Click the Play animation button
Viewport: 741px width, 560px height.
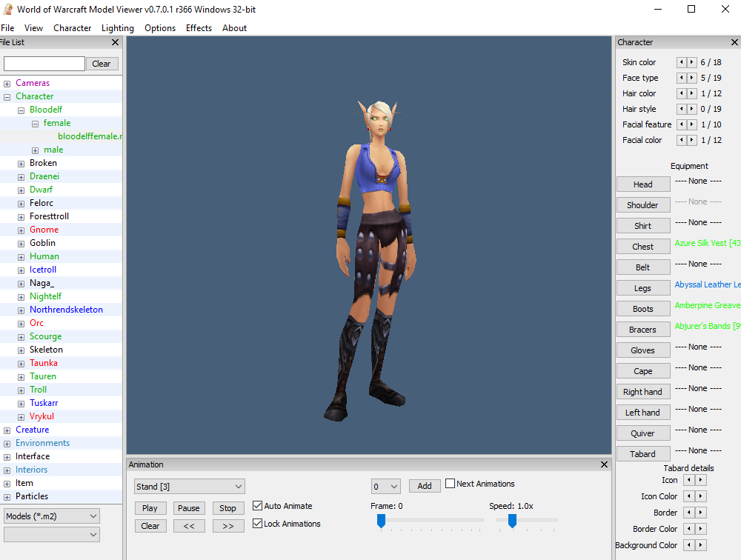tap(150, 508)
